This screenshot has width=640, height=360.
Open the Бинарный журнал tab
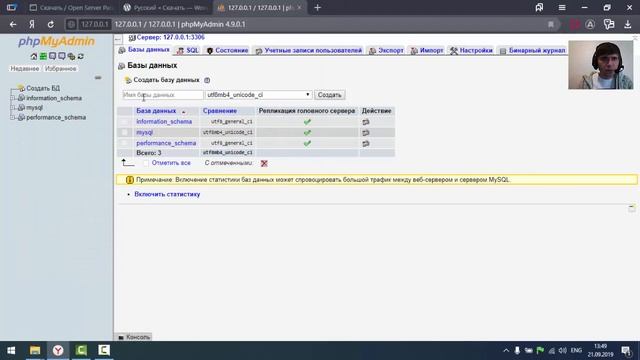click(x=533, y=50)
